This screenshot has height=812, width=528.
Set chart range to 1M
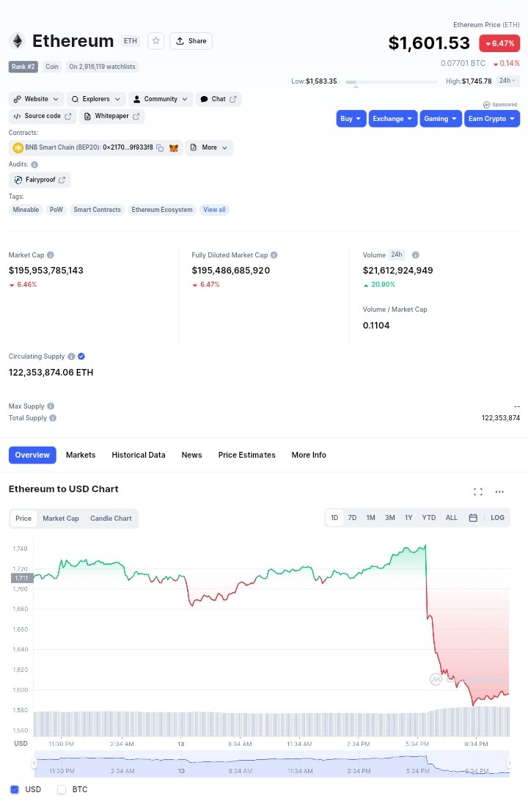click(370, 518)
